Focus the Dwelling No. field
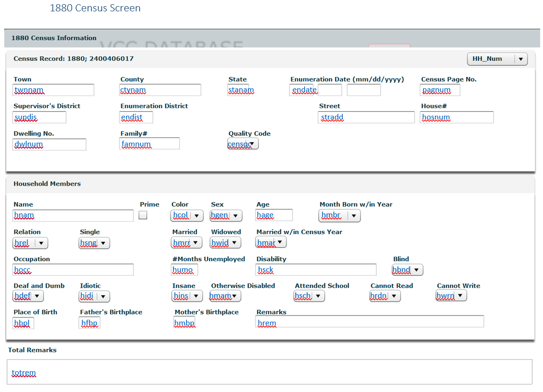The width and height of the screenshot is (543, 392). (x=50, y=145)
